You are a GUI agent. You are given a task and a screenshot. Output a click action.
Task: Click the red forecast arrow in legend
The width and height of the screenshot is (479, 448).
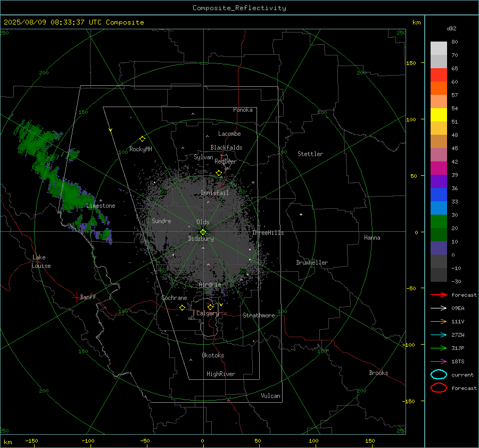click(x=439, y=295)
